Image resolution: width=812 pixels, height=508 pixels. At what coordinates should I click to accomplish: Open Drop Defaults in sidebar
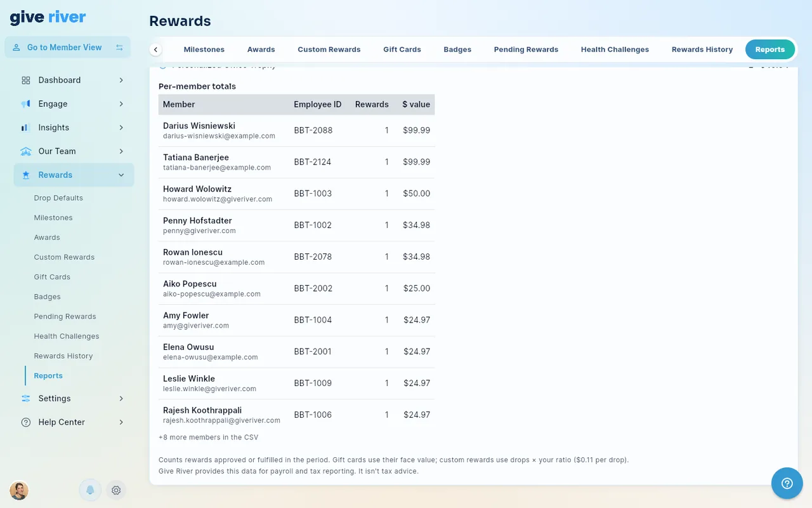58,198
